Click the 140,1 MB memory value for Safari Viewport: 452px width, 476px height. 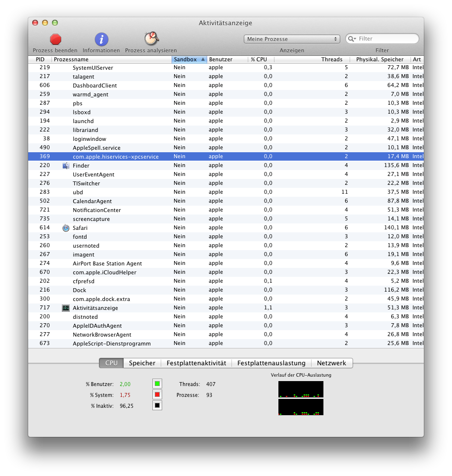(x=397, y=228)
